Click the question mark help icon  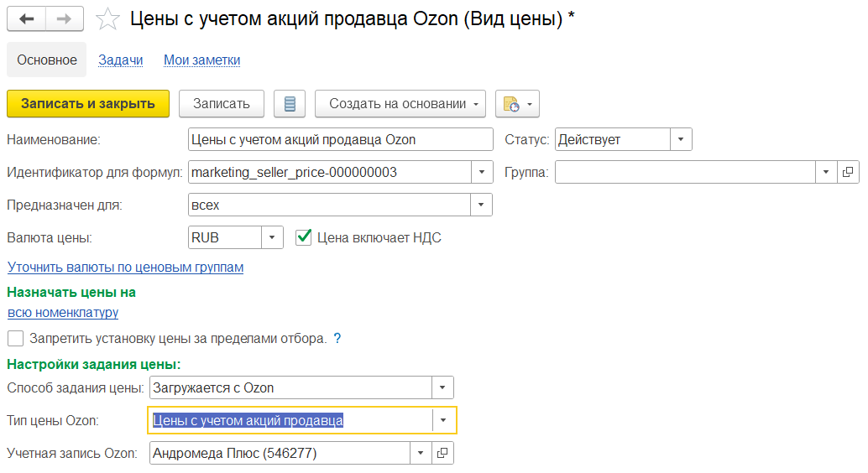point(337,339)
